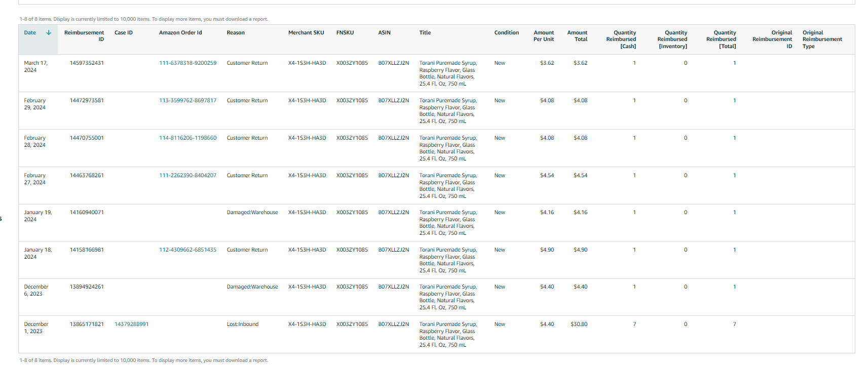Open order 112-4309662-6851435 link
The width and height of the screenshot is (868, 367).
187,250
